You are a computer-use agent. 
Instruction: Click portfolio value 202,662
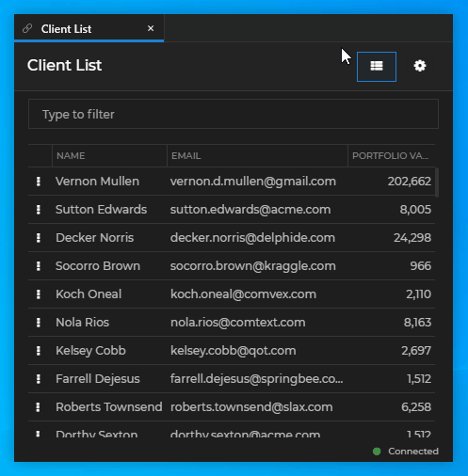click(x=410, y=182)
